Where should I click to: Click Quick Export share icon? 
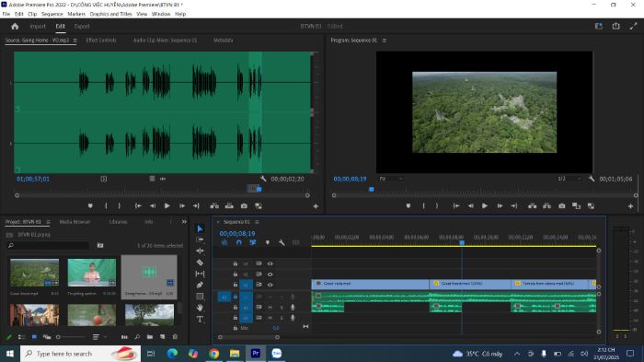[615, 26]
